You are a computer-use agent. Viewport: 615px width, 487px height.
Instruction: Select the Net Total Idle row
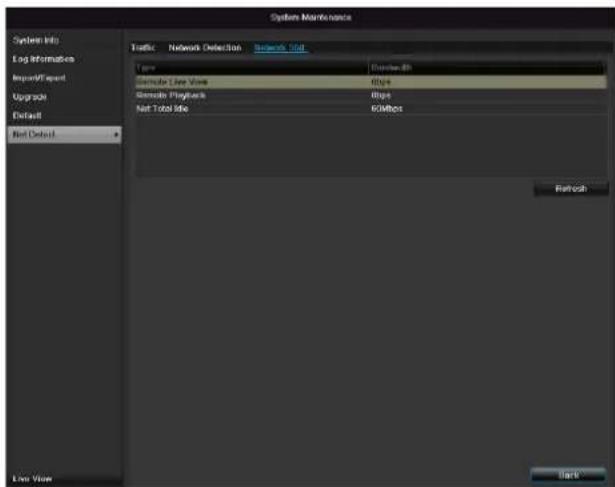[x=371, y=109]
